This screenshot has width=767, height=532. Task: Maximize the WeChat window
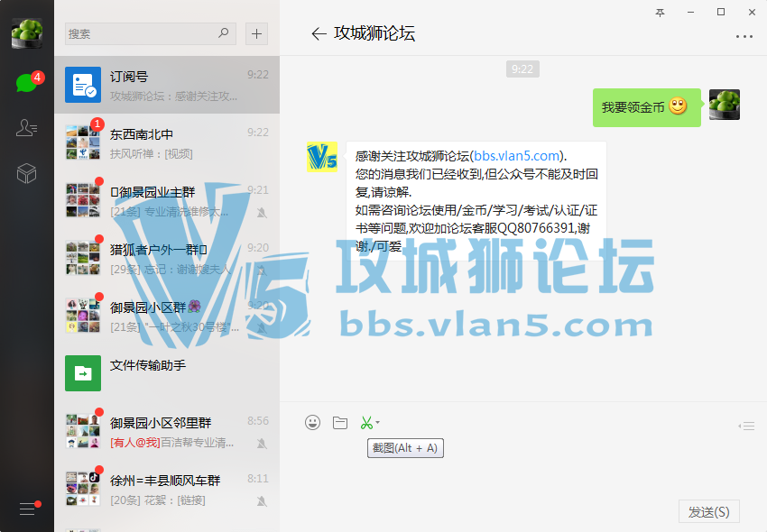pyautogui.click(x=721, y=13)
